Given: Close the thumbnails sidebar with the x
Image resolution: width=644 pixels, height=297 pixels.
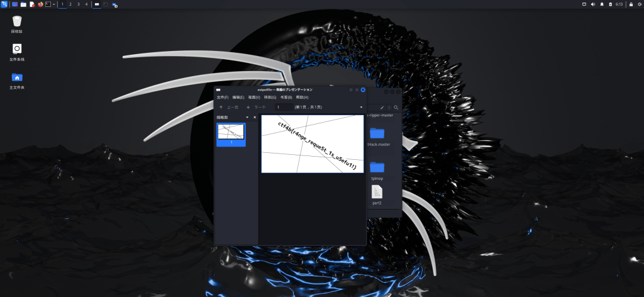Looking at the screenshot, I should 255,118.
